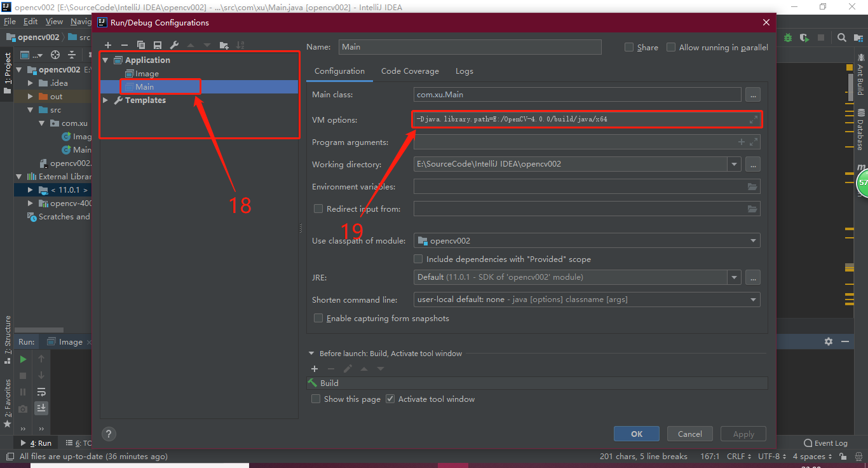Open Run console settings gear

point(829,341)
